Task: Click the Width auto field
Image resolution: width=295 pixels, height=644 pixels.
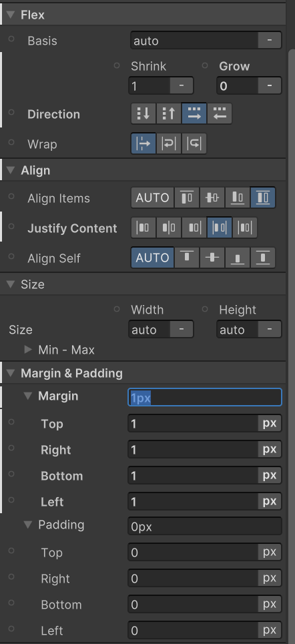Action: (149, 330)
